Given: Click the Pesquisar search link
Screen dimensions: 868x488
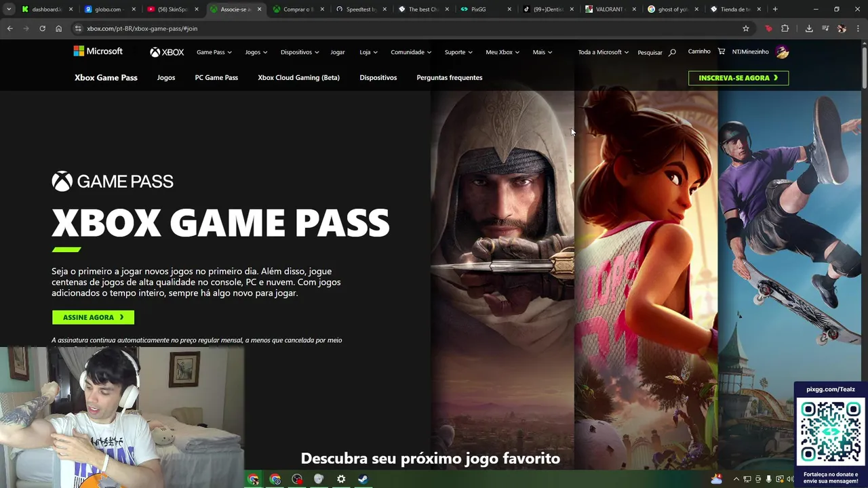Looking at the screenshot, I should 650,52.
